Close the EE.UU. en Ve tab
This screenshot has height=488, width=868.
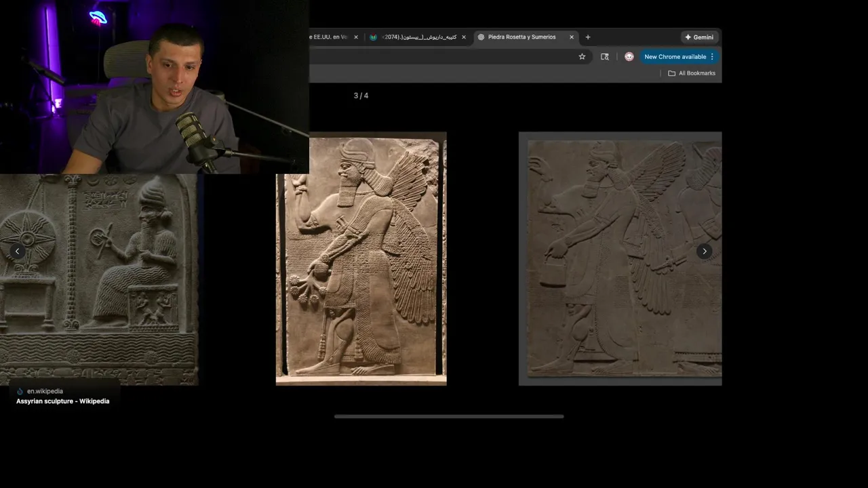coord(356,37)
